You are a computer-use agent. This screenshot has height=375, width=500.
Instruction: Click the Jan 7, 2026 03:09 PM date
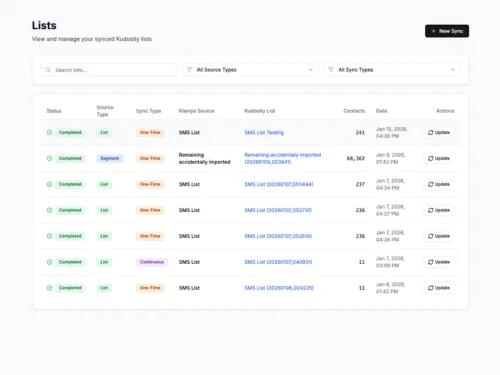[x=390, y=262]
